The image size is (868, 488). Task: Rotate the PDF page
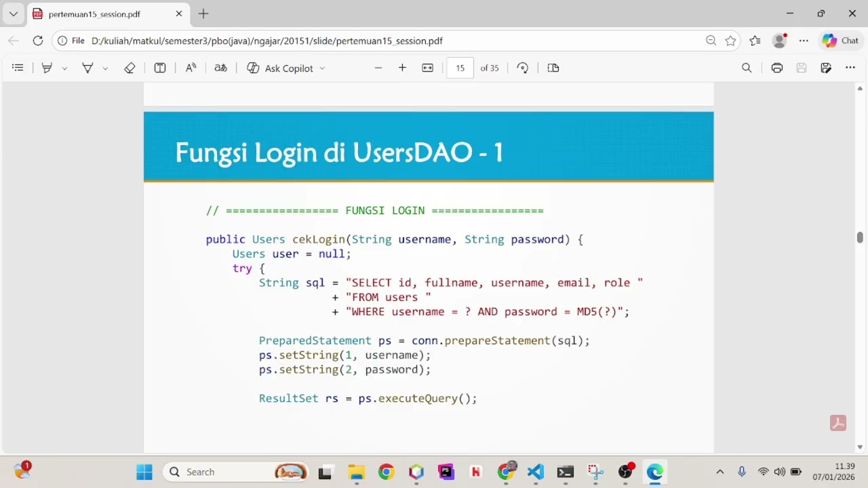(522, 68)
